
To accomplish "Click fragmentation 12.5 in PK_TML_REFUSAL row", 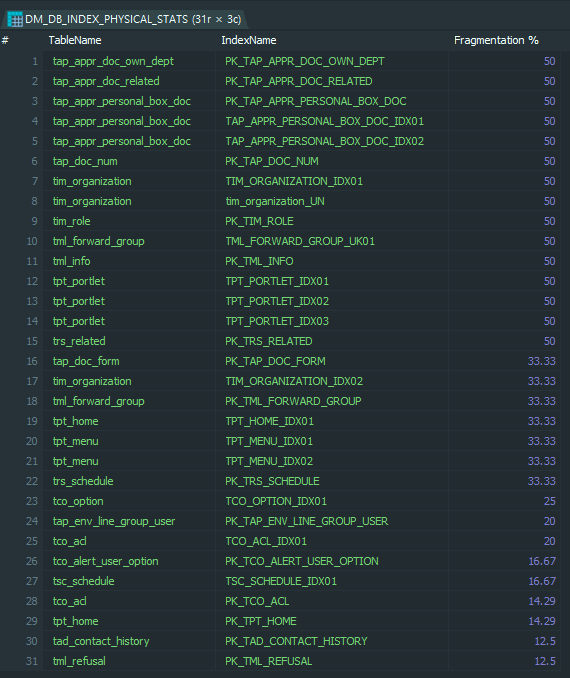I will coord(545,661).
